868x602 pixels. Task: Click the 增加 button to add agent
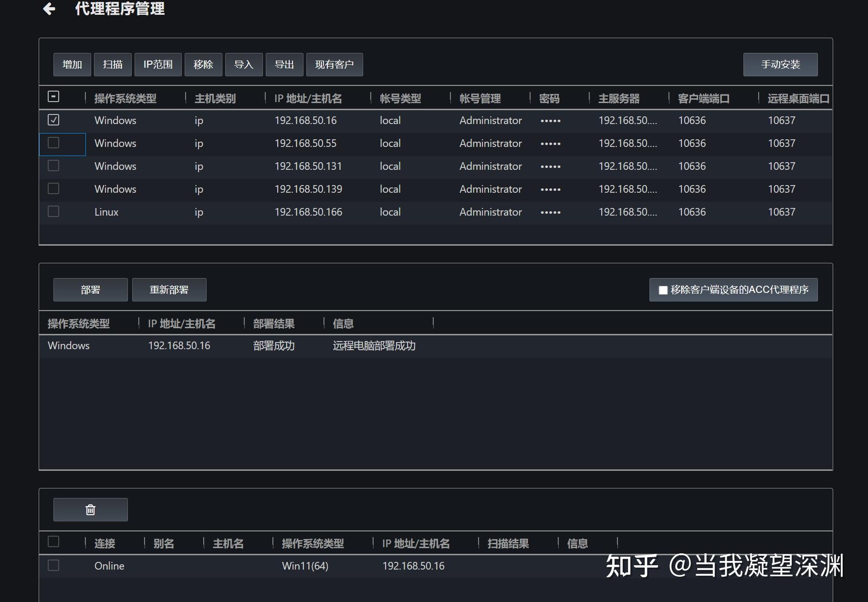click(72, 64)
